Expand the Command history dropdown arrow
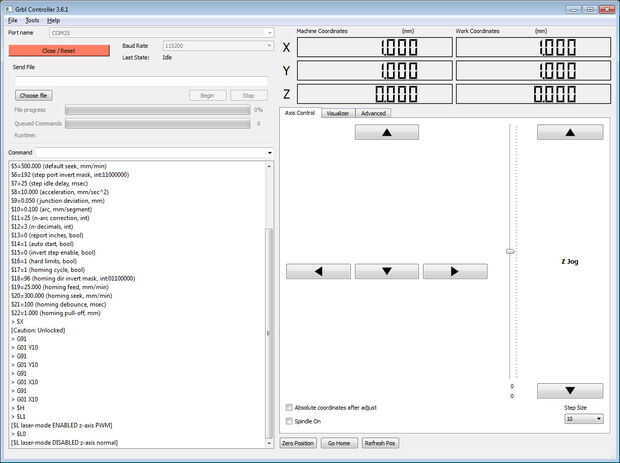 pyautogui.click(x=270, y=153)
